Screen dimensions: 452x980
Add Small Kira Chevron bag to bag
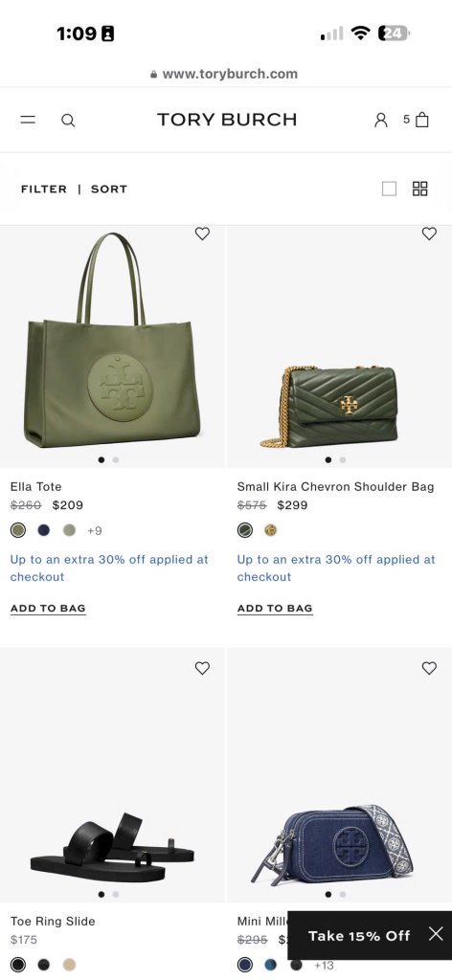click(275, 608)
